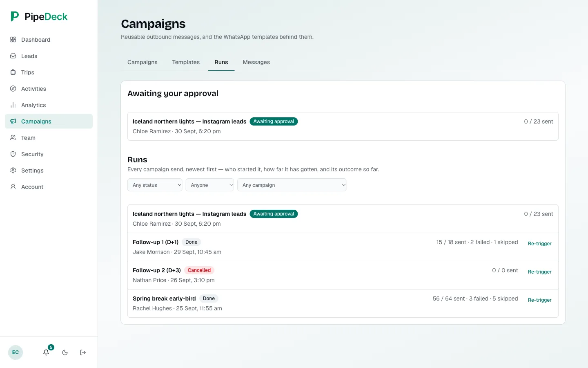Click the Leads inbox icon
This screenshot has height=368, width=588.
click(13, 56)
